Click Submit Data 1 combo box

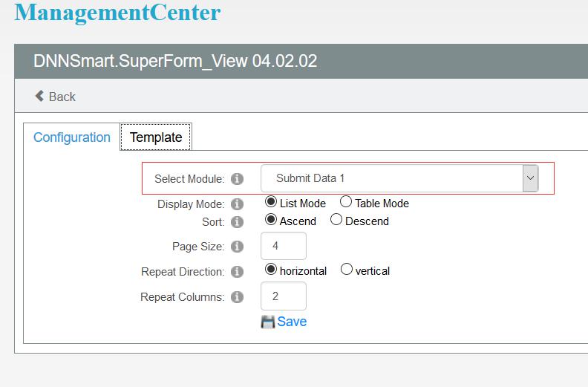click(399, 178)
